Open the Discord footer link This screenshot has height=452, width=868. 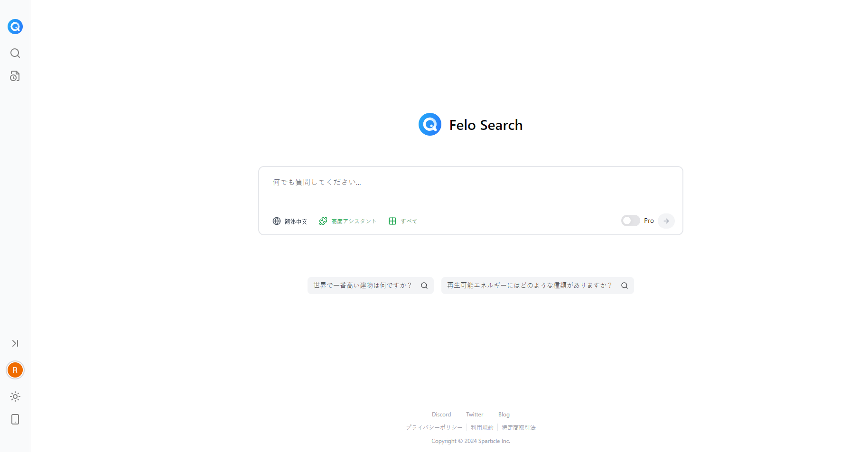click(441, 415)
